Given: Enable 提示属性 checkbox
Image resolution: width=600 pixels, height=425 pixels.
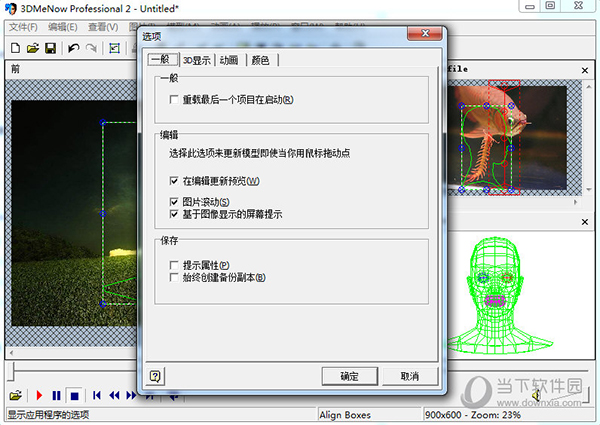Looking at the screenshot, I should pos(174,265).
